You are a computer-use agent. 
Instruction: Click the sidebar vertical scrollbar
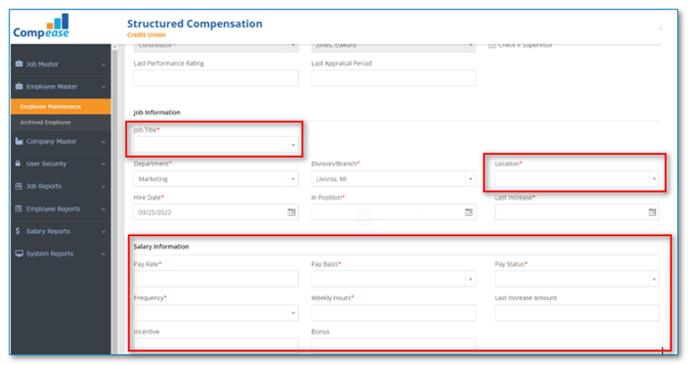pyautogui.click(x=115, y=200)
